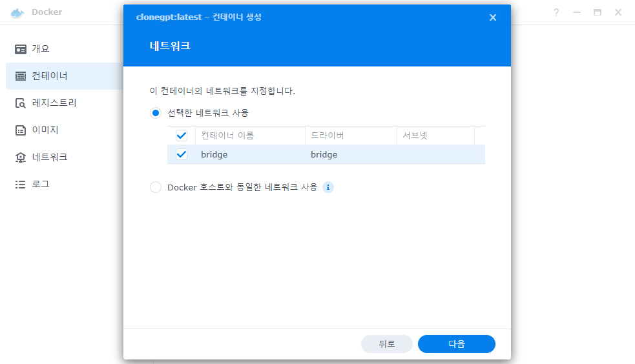The height and width of the screenshot is (364, 635).
Task: Select Docker 호스트와 동일한 네트워크 사용 radio
Action: click(x=156, y=187)
